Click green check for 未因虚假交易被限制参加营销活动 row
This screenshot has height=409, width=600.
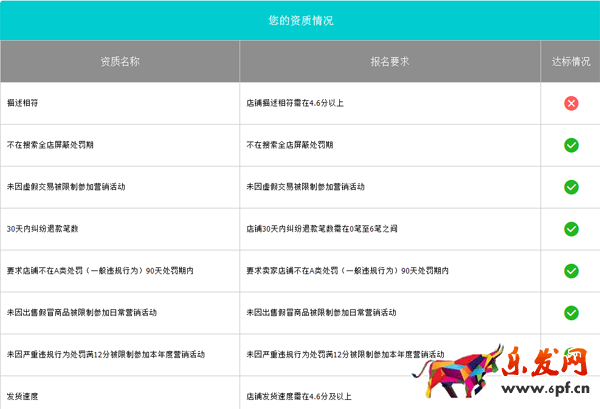pos(571,187)
